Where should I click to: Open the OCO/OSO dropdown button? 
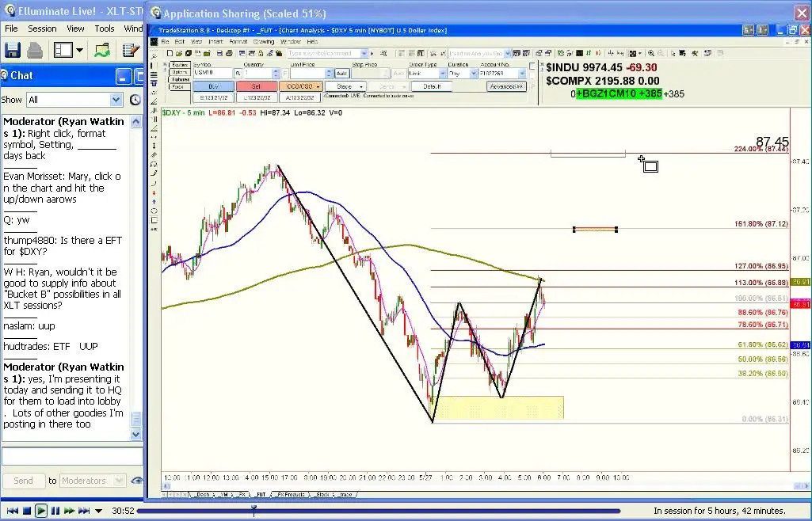(x=300, y=86)
